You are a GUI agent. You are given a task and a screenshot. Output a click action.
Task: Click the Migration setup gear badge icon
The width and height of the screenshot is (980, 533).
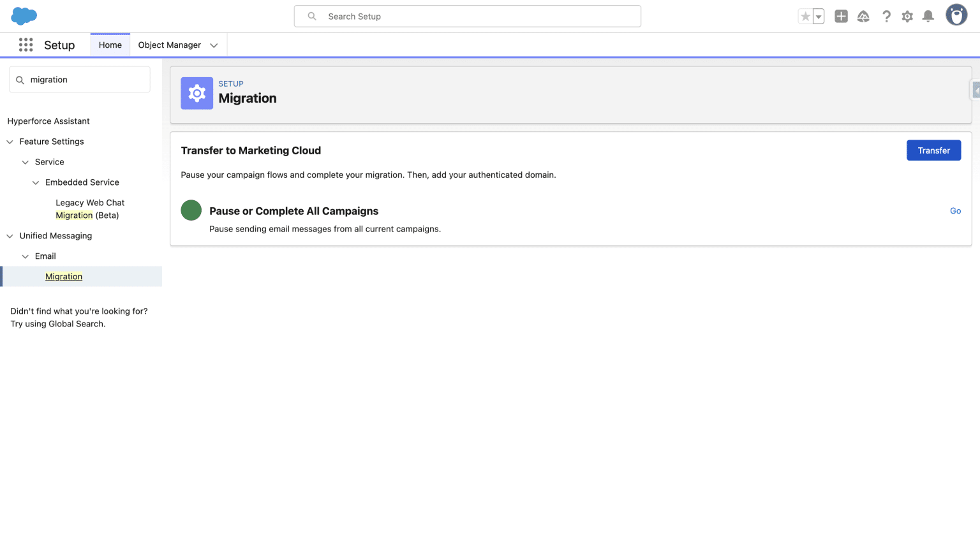point(197,93)
